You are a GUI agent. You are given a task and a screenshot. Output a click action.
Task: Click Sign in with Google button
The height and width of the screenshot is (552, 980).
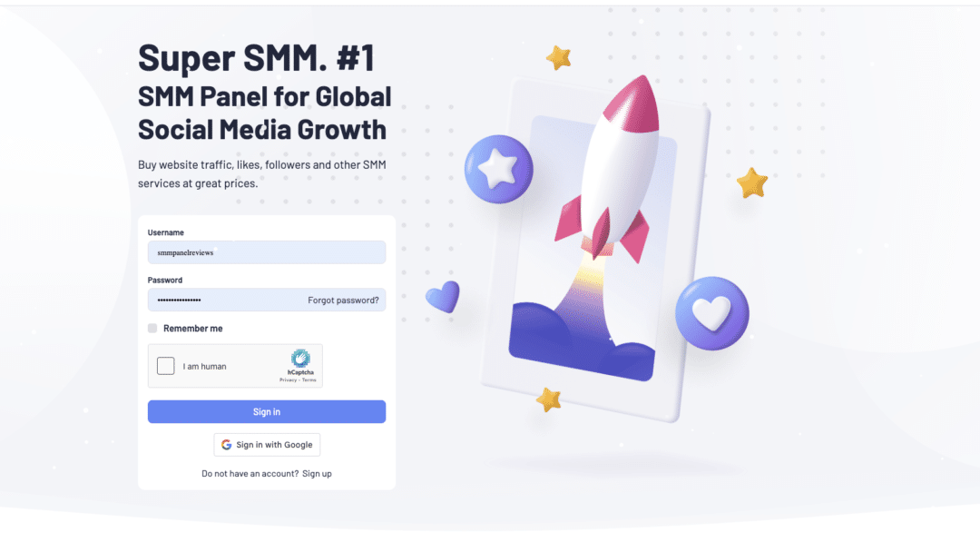point(267,445)
